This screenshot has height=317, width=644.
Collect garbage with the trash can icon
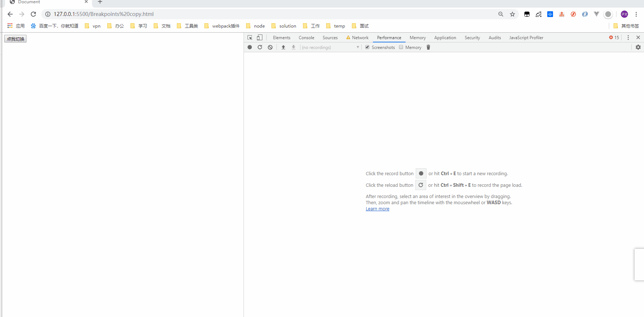click(x=428, y=47)
